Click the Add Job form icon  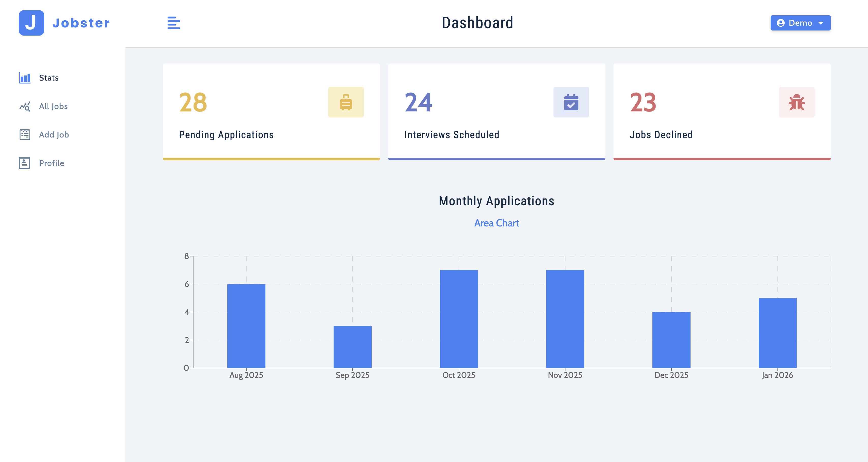[x=25, y=135]
